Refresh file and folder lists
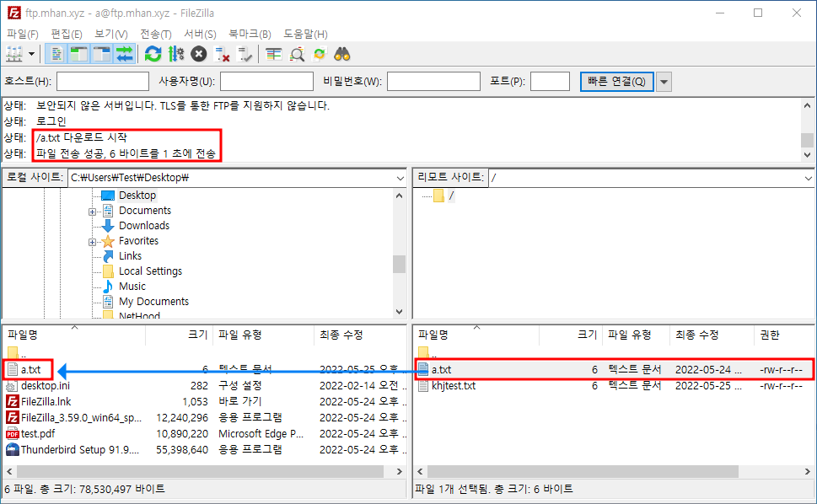Image resolution: width=817 pixels, height=504 pixels. pyautogui.click(x=153, y=54)
